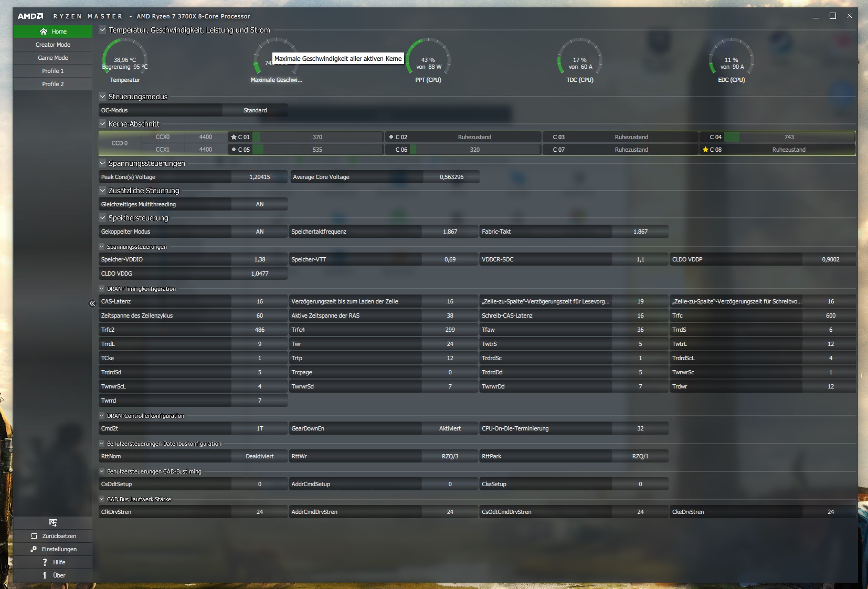868x589 pixels.
Task: Collapse the Speichersteuerung section
Action: (102, 218)
